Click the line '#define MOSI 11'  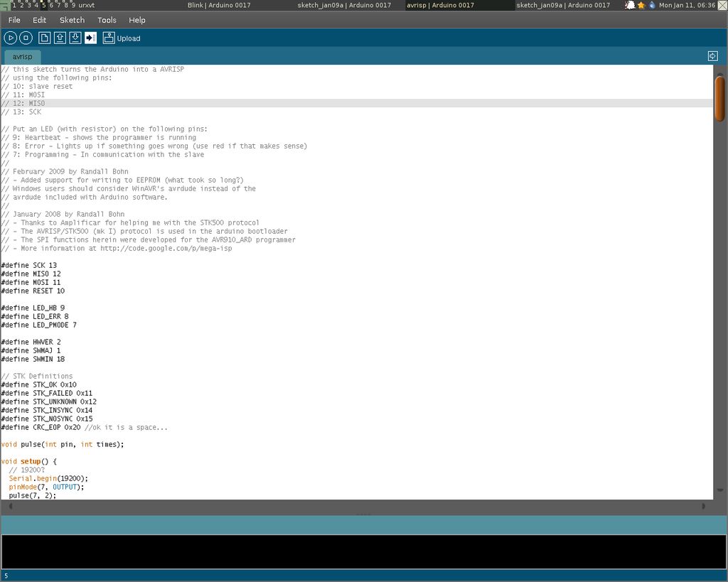(x=31, y=282)
